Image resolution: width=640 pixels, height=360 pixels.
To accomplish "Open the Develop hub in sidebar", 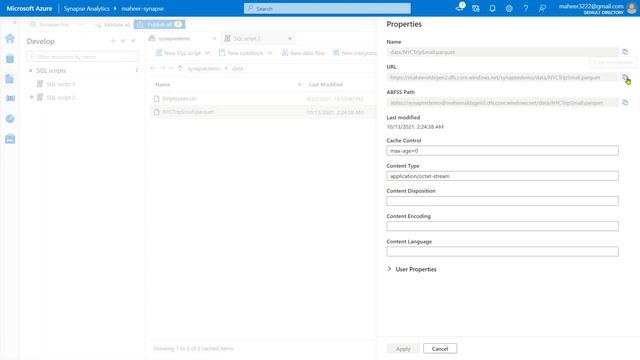I will 10,79.
